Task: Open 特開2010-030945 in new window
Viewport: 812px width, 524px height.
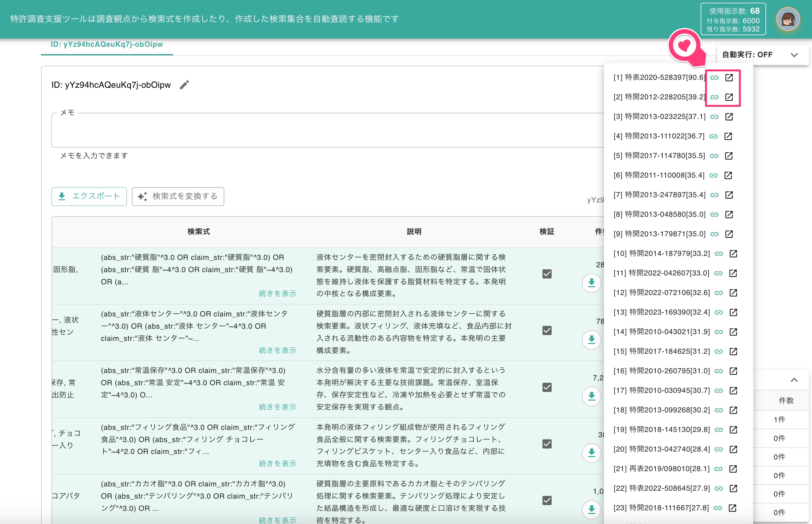Action: 733,391
